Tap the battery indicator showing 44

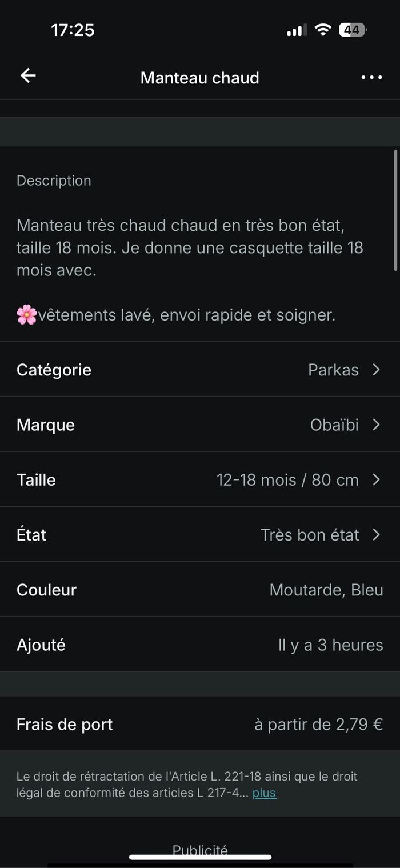[352, 30]
